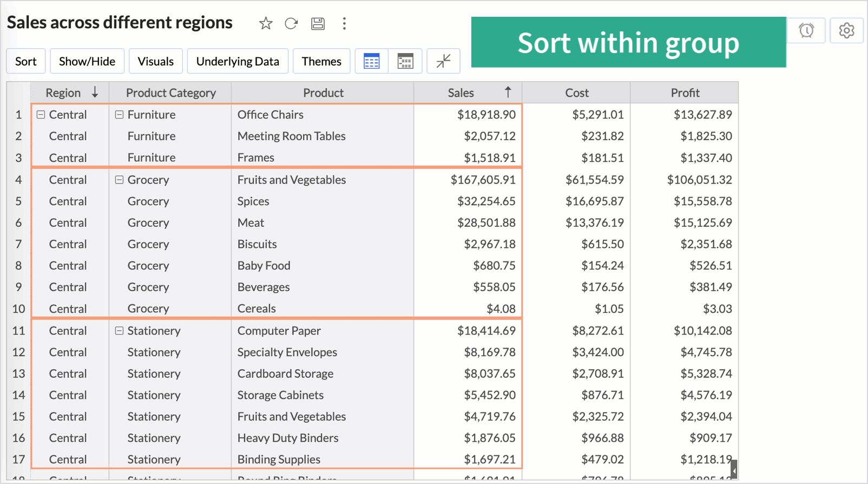Viewport: 868px width, 484px height.
Task: Refresh the sales report
Action: click(291, 23)
